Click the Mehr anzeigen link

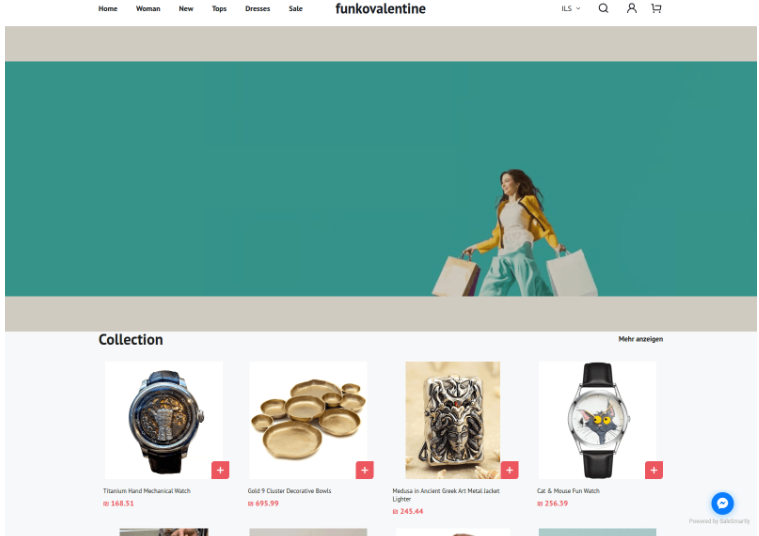coord(640,339)
